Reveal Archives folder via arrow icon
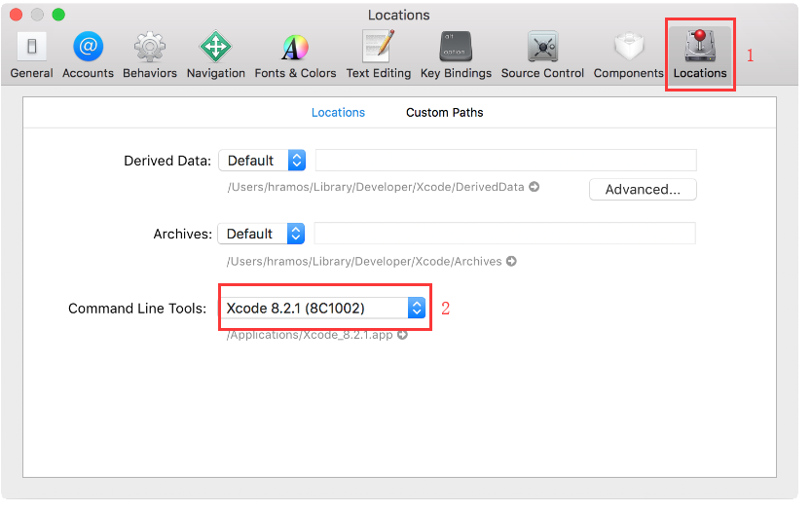 511,261
